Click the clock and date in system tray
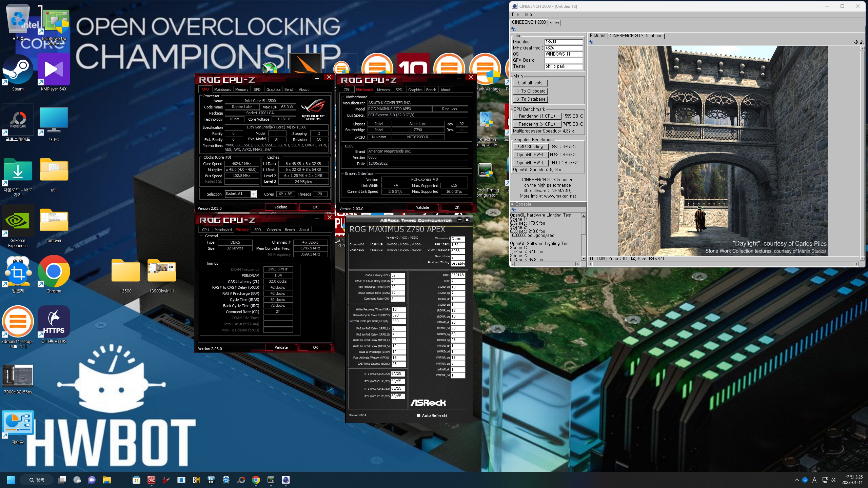This screenshot has height=488, width=868. coord(852,480)
